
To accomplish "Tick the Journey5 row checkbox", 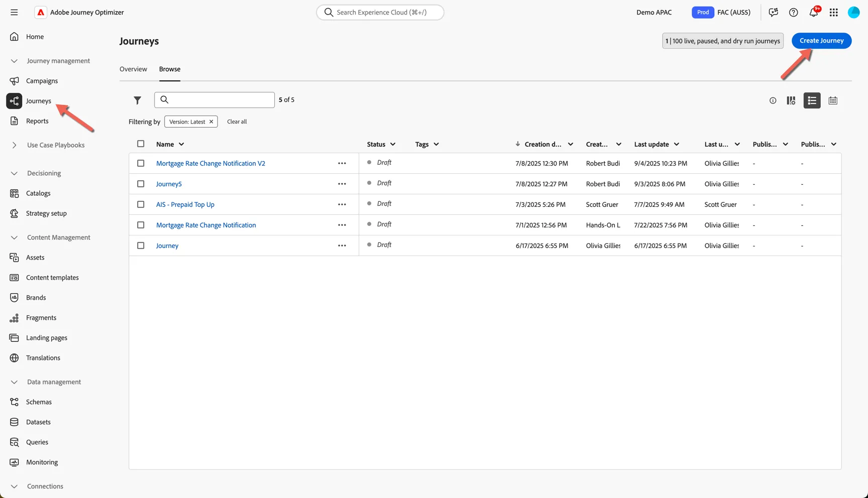I will click(x=141, y=184).
